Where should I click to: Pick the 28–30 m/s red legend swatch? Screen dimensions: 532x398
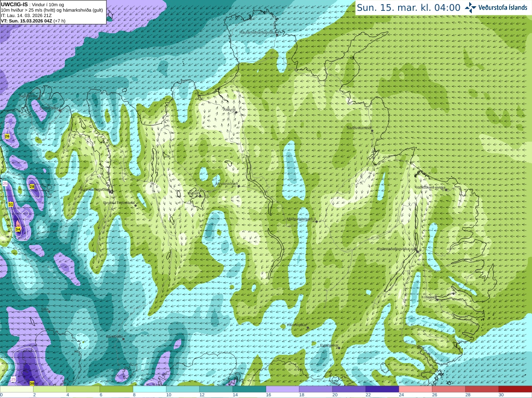[x=482, y=389]
